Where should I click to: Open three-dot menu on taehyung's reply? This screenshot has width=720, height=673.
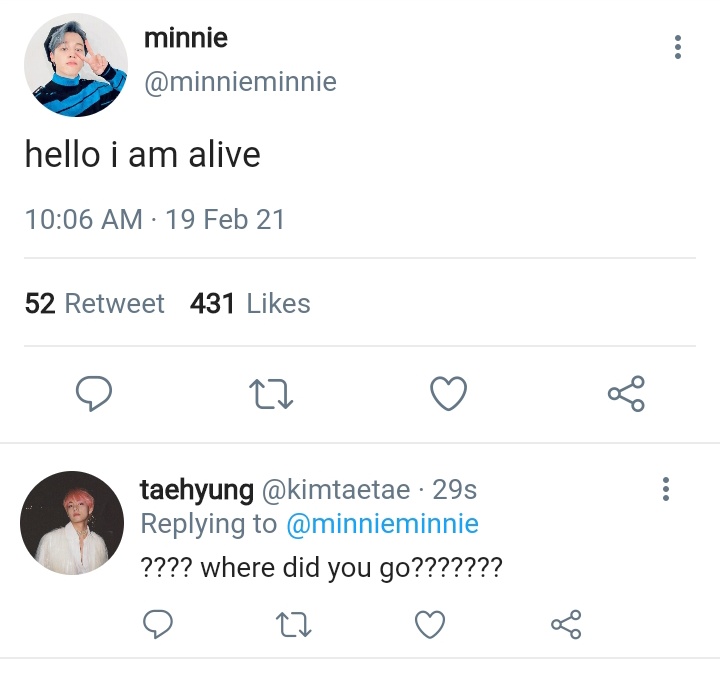pyautogui.click(x=666, y=489)
